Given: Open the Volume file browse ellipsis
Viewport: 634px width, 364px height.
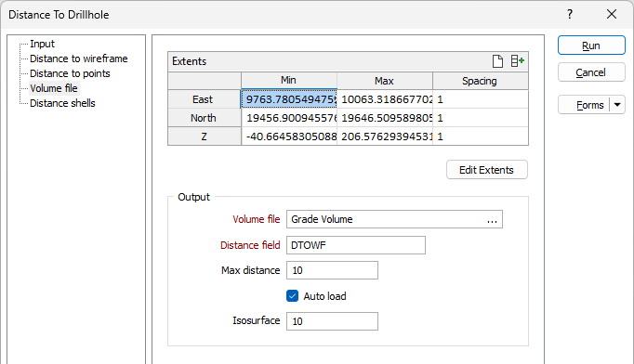Looking at the screenshot, I should tap(492, 219).
